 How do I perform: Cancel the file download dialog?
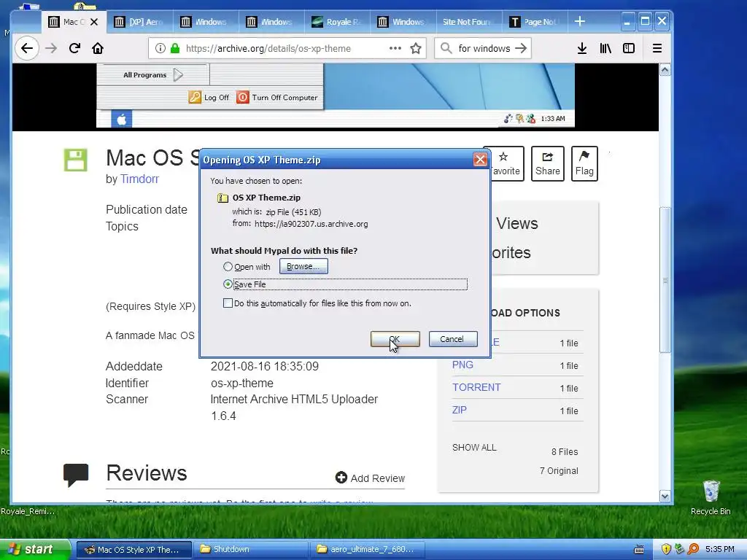(452, 339)
